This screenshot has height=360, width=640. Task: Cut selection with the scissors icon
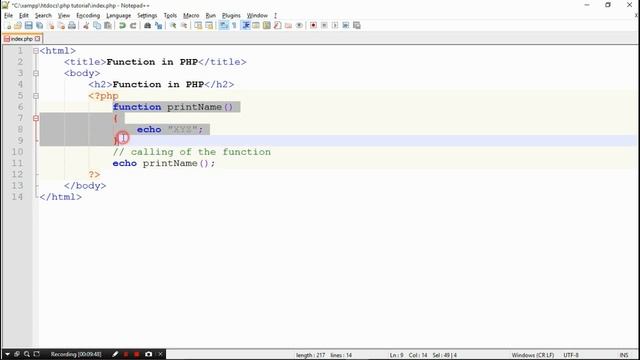pyautogui.click(x=86, y=25)
